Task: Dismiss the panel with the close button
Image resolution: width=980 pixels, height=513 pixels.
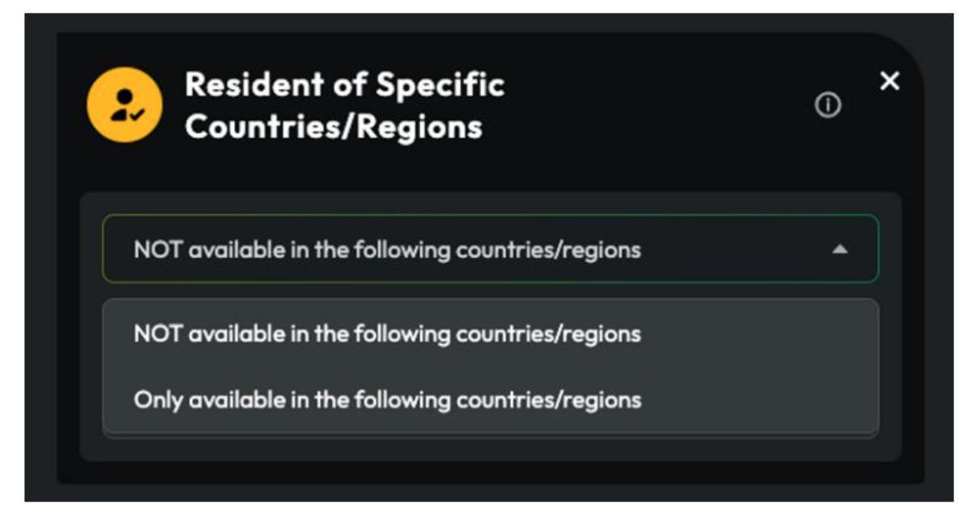Action: pos(889,81)
